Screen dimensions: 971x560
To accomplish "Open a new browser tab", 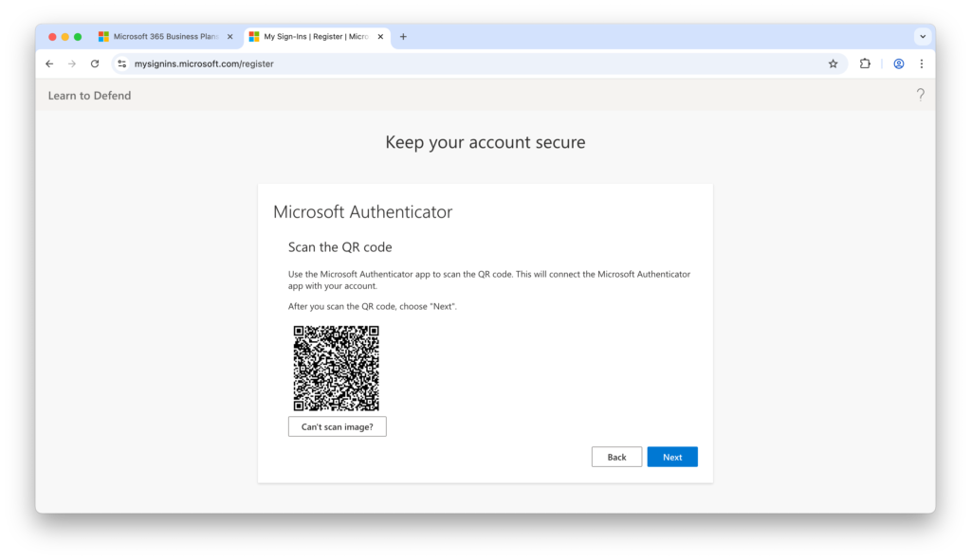I will click(x=403, y=37).
